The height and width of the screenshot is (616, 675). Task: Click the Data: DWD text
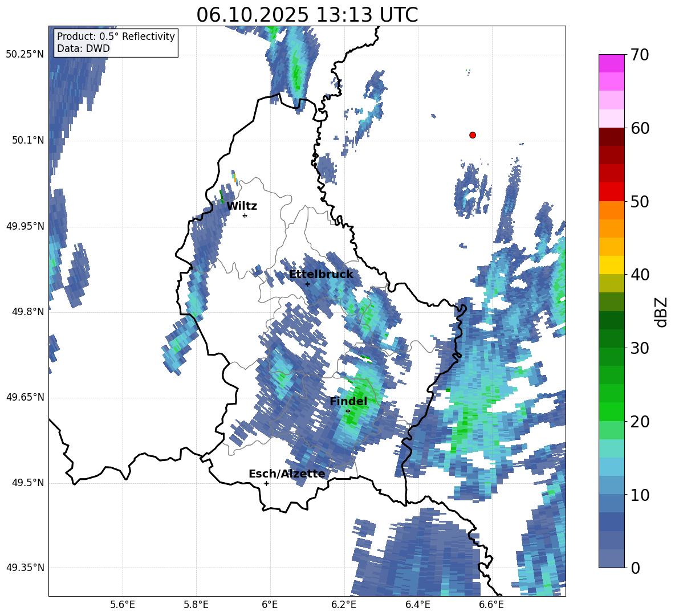click(x=83, y=48)
